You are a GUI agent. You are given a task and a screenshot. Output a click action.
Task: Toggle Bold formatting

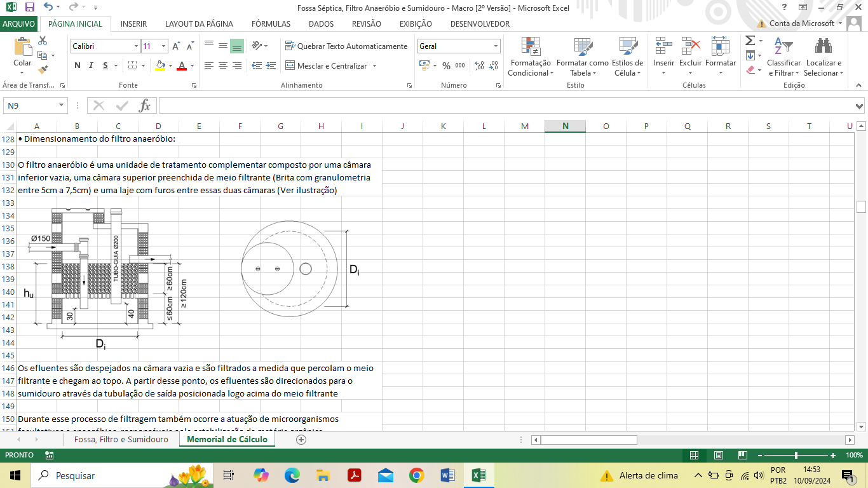pyautogui.click(x=78, y=65)
